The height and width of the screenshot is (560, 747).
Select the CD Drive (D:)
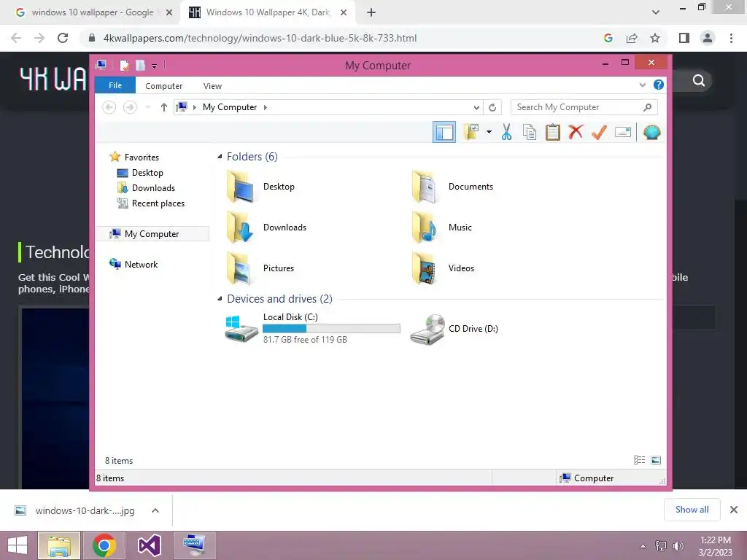tap(454, 329)
